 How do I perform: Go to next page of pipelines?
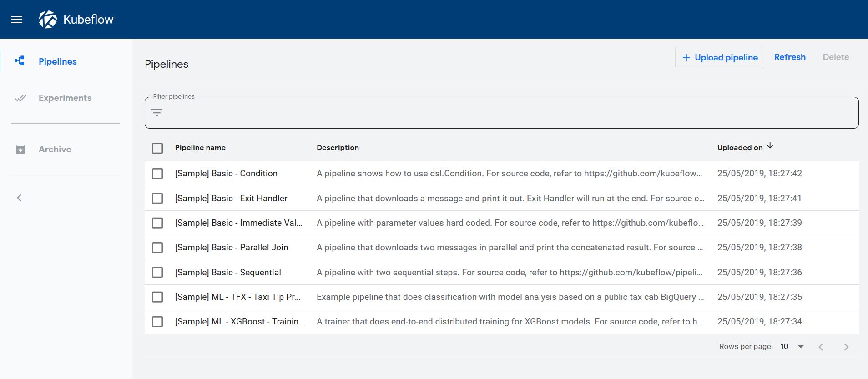846,347
